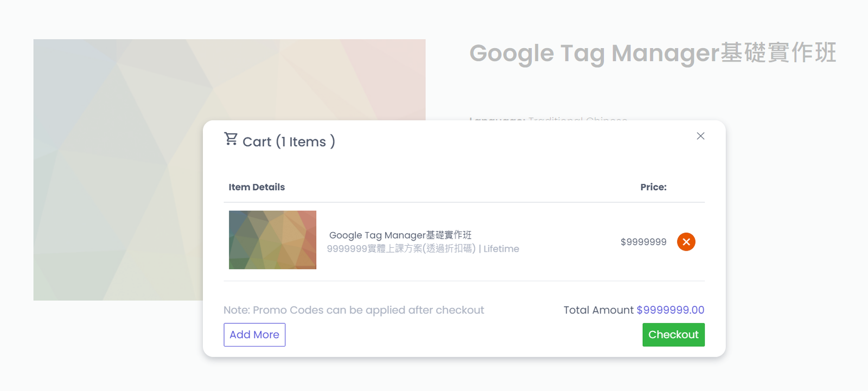
Task: Click the cart item name Google Tag Manager基礎實作班
Action: (x=400, y=235)
